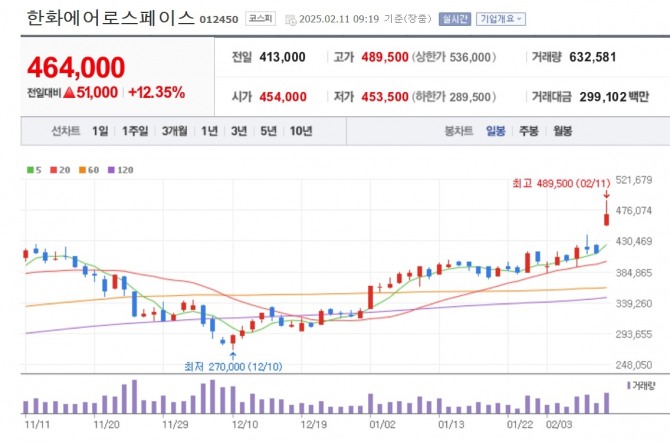Switch to the 1주일 chart range
Screen dimensions: 670x444
click(136, 131)
